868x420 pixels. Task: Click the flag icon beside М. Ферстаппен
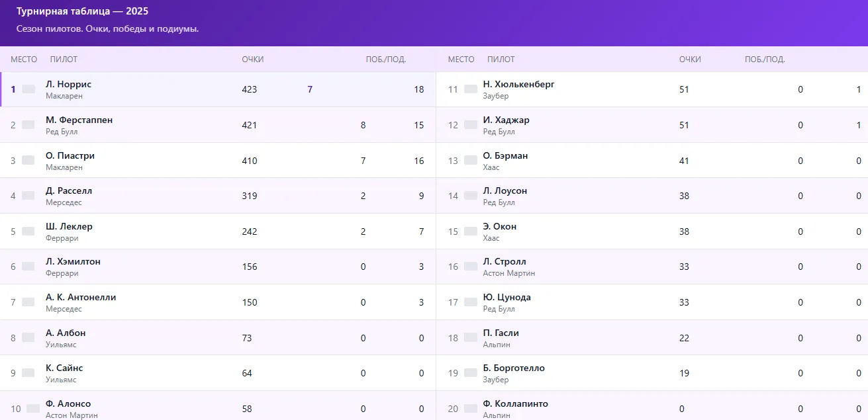[x=28, y=124]
